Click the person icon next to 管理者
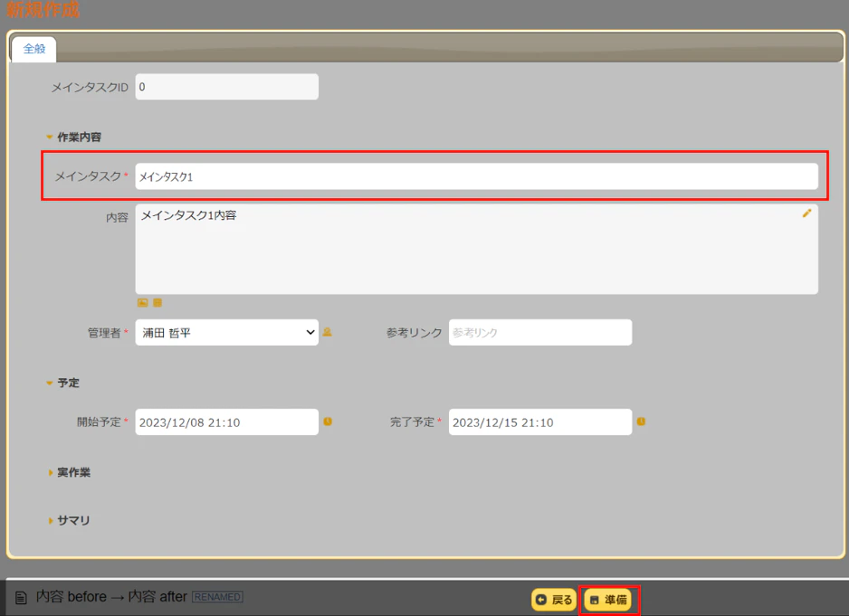This screenshot has height=616, width=849. click(327, 332)
